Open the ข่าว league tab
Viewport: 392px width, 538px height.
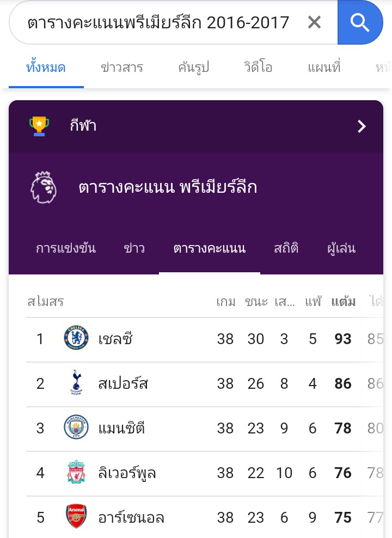coord(134,248)
